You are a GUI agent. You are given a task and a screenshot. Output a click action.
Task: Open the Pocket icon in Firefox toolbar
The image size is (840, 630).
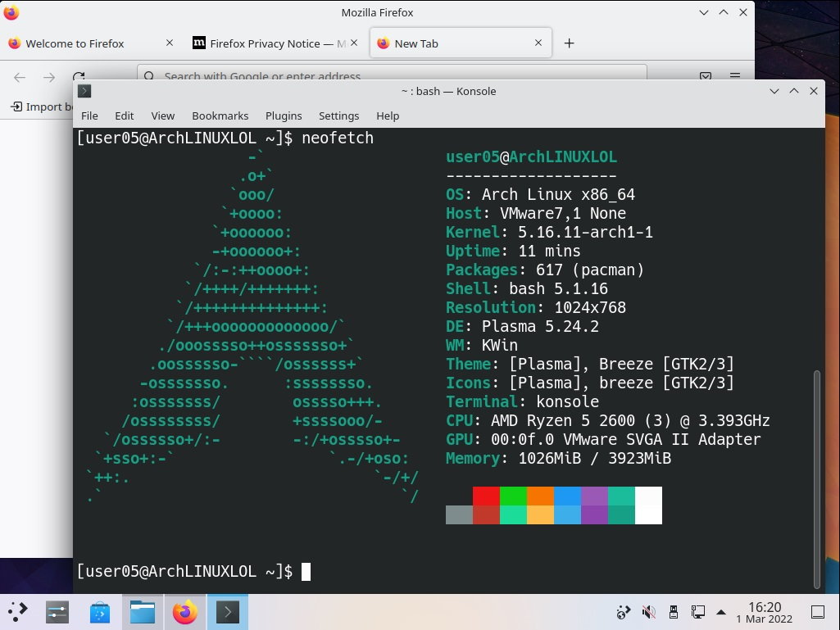click(x=706, y=76)
